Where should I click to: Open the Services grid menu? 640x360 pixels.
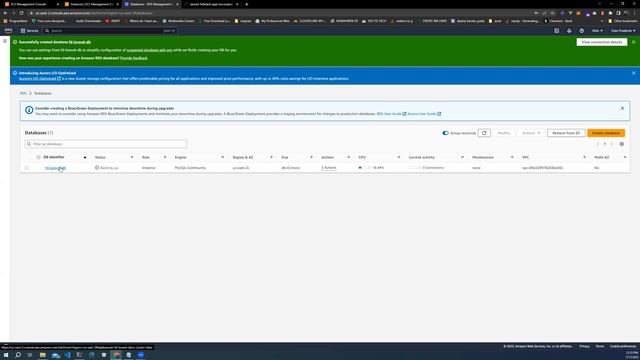(29, 31)
